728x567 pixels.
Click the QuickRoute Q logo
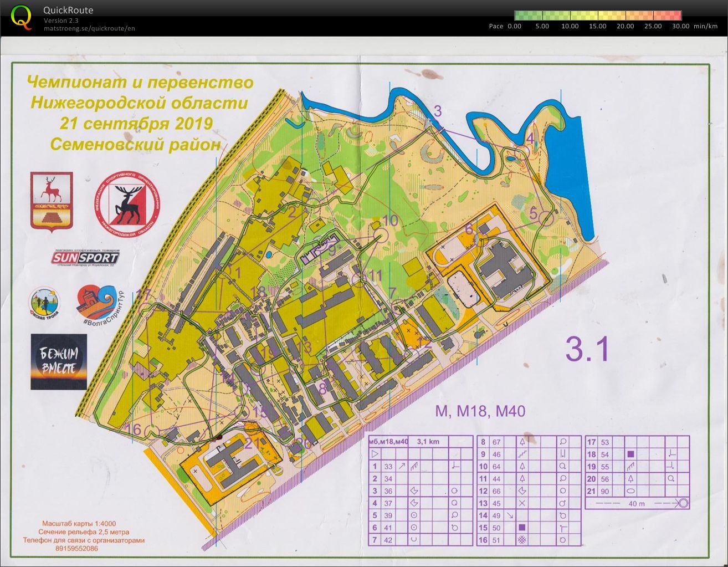click(x=21, y=16)
